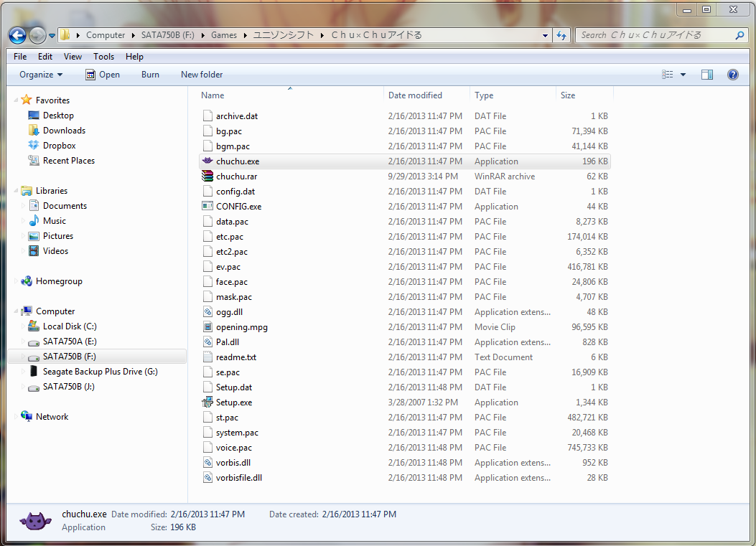Select the Setup.exe installer icon

(207, 402)
